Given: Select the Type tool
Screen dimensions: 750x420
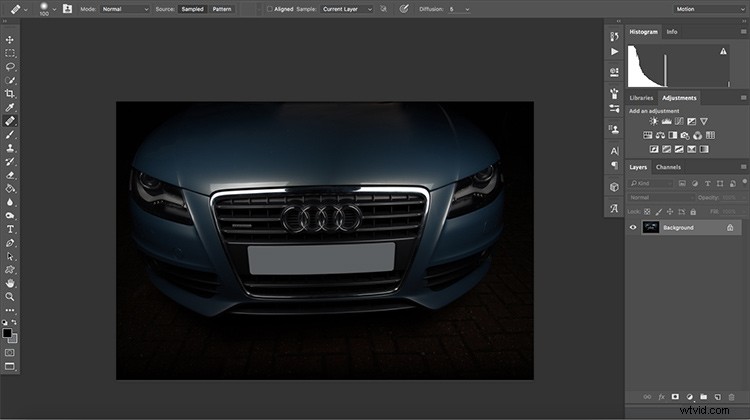Looking at the screenshot, I should [10, 229].
